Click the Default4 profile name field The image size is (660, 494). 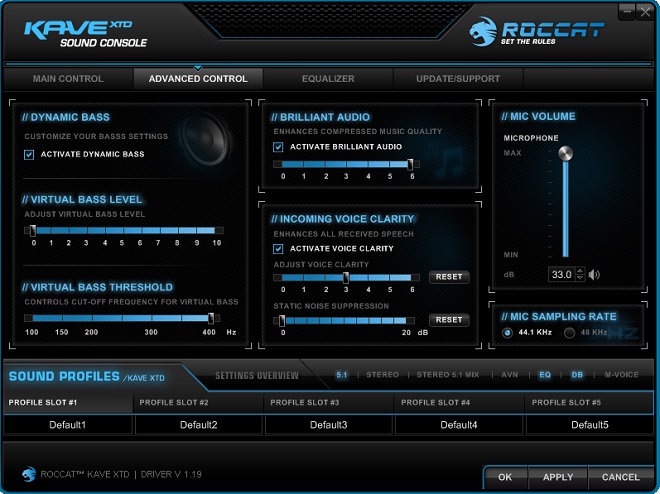pos(459,425)
